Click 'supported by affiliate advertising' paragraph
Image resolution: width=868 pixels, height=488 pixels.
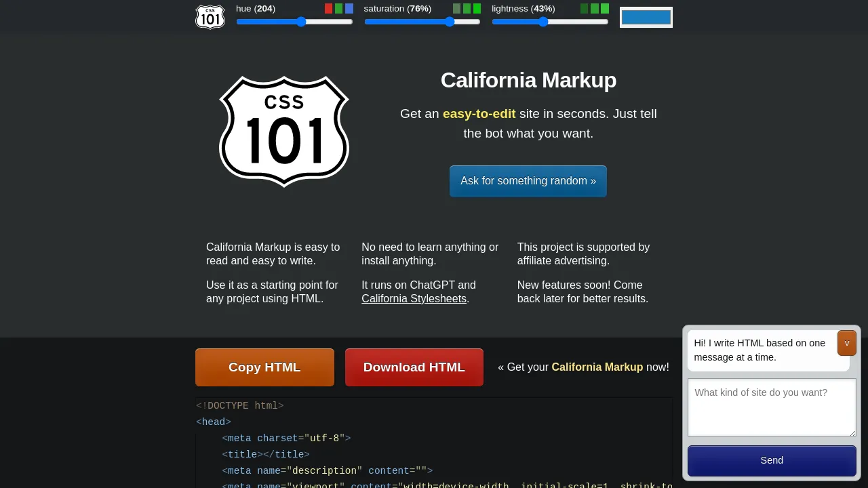coord(583,254)
